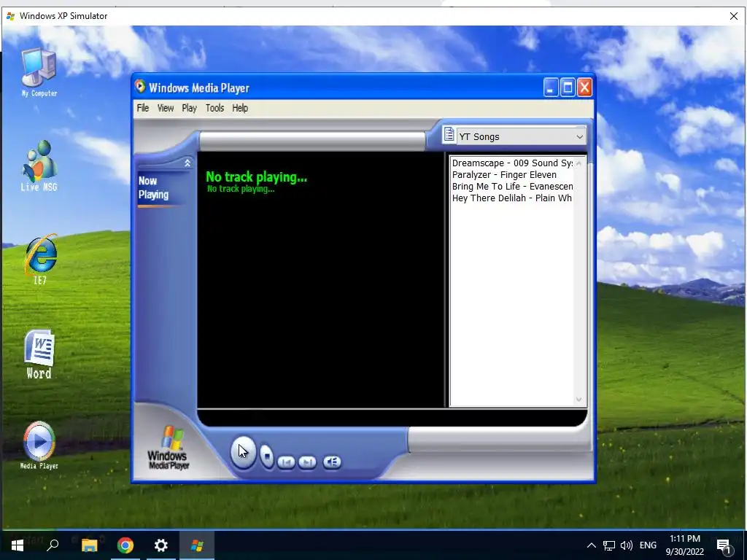
Task: Collapse the taskbar with the double-chevron
Action: pos(187,163)
